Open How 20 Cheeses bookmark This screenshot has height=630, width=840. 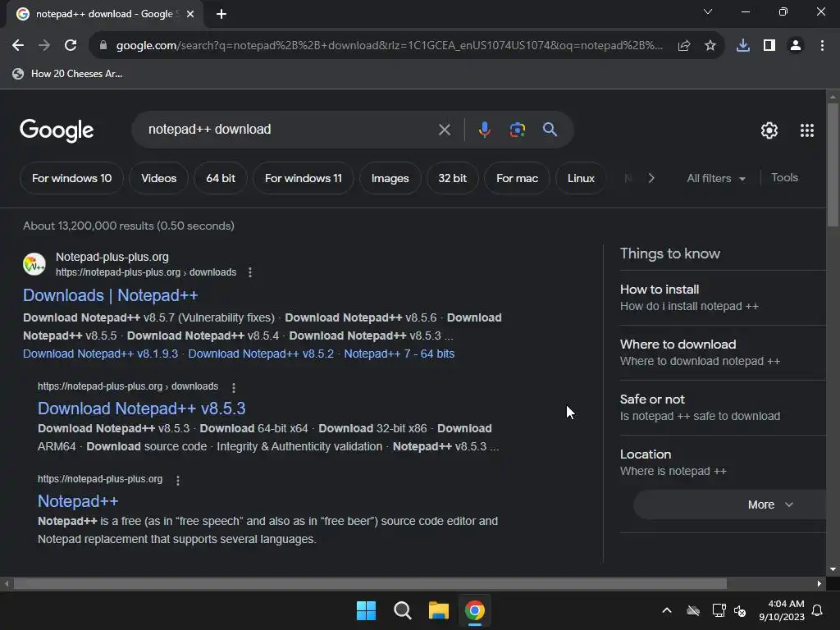pos(67,74)
